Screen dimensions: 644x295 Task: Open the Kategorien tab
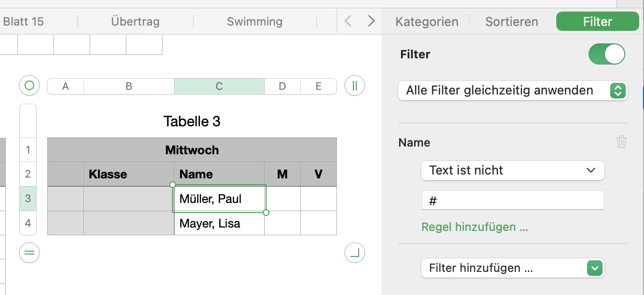click(x=427, y=22)
